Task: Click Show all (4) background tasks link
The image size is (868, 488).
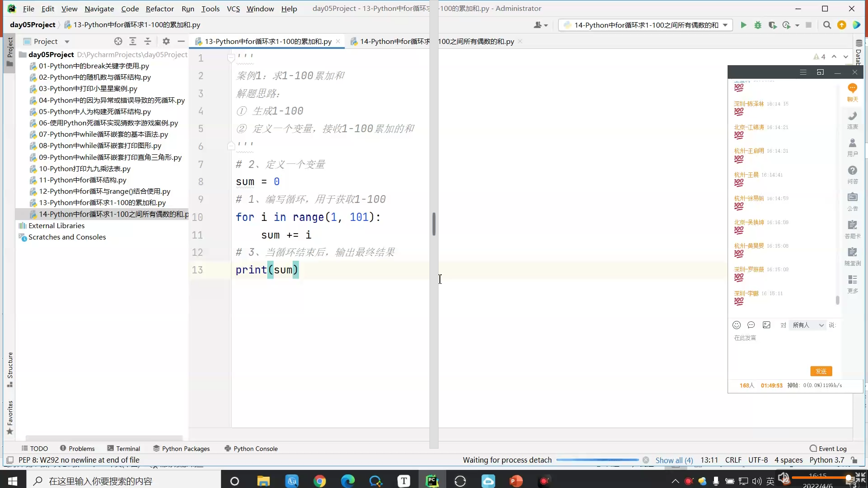Action: (674, 460)
